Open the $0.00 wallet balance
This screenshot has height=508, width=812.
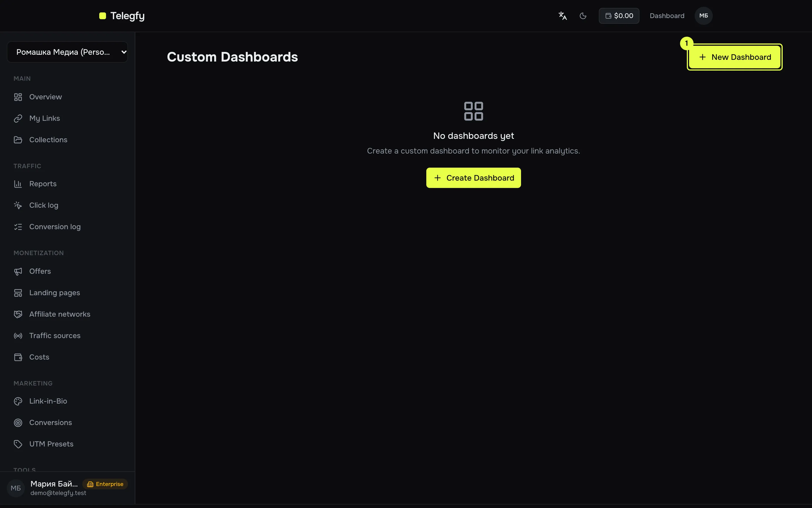point(619,16)
